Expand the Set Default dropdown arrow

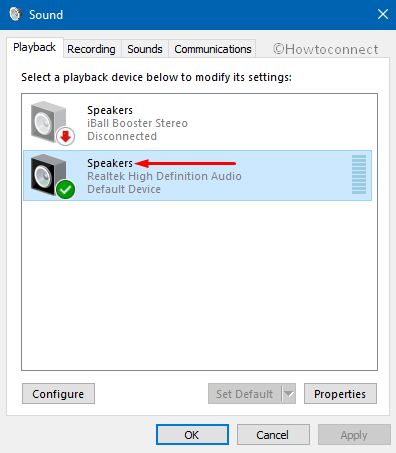pos(289,394)
